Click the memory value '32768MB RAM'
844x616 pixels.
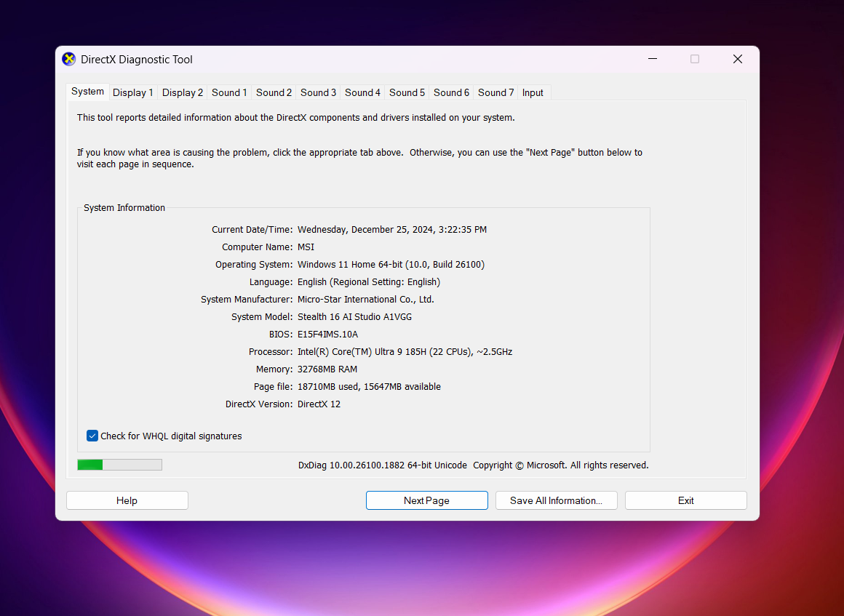point(327,369)
